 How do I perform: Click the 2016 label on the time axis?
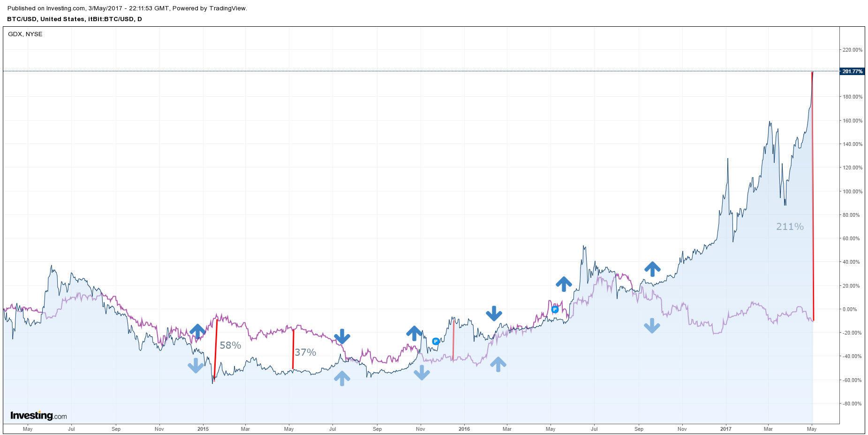(x=464, y=429)
